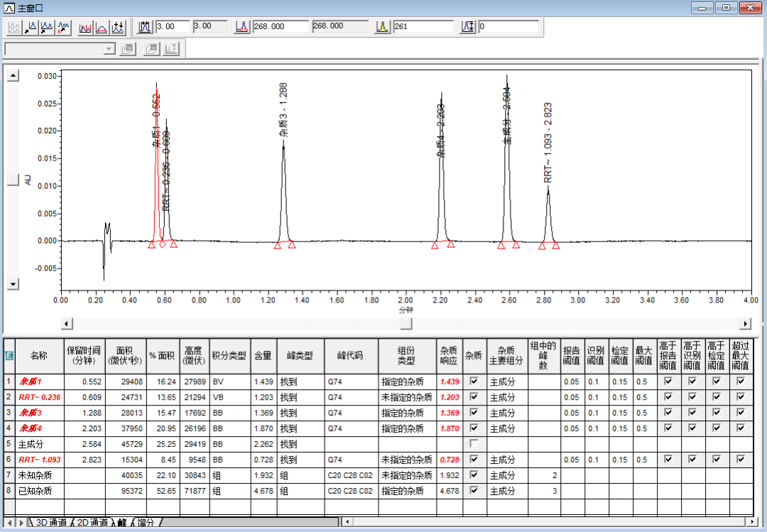Click the multi-peak arrow toolbar icon
Viewport: 767px width, 532px height.
[46, 28]
